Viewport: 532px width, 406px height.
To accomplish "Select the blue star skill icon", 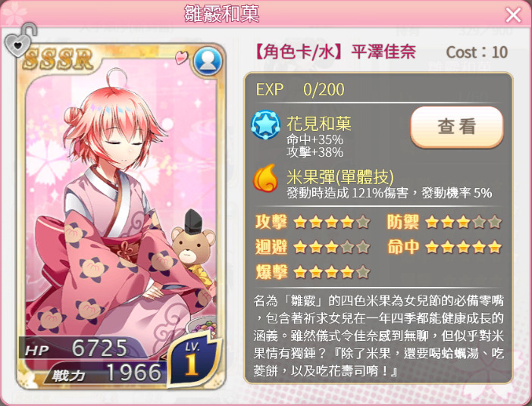I will coord(266,125).
